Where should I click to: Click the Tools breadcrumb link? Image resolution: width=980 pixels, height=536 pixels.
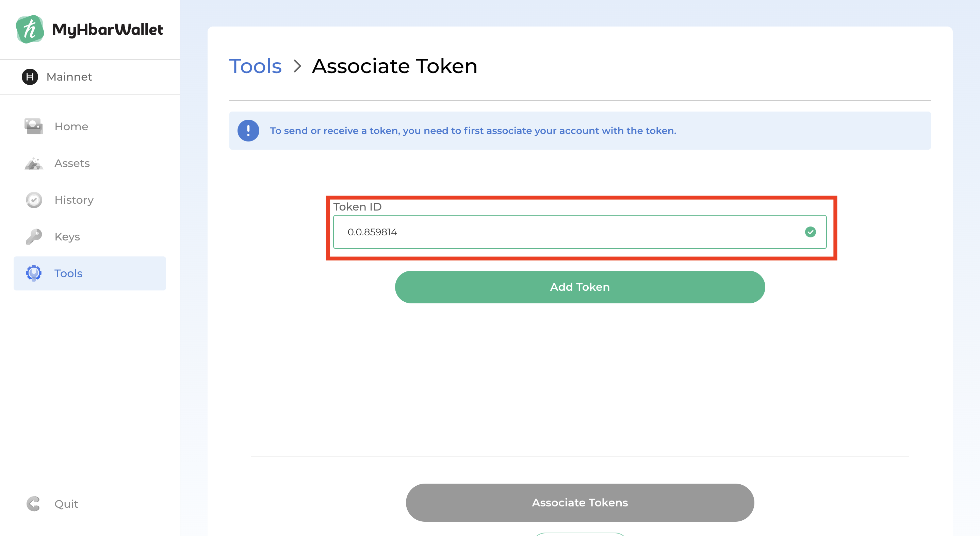click(x=255, y=66)
